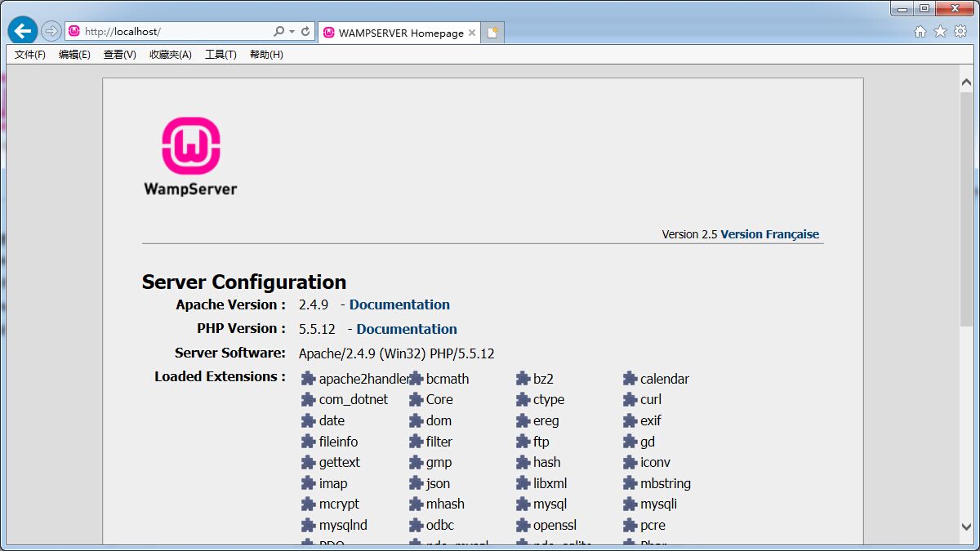Click the gettext extension puzzle icon
This screenshot has height=551, width=980.
[308, 463]
